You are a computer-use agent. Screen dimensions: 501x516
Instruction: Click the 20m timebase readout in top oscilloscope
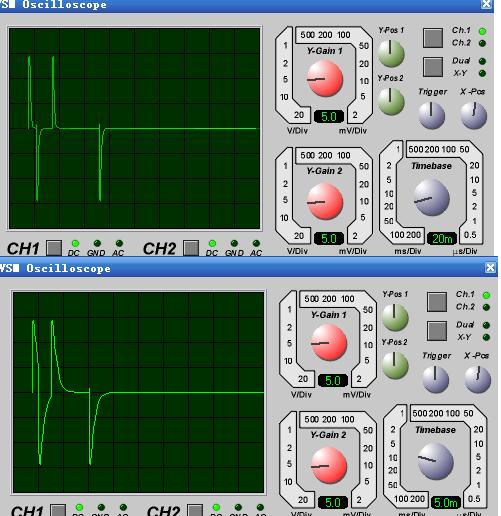442,238
